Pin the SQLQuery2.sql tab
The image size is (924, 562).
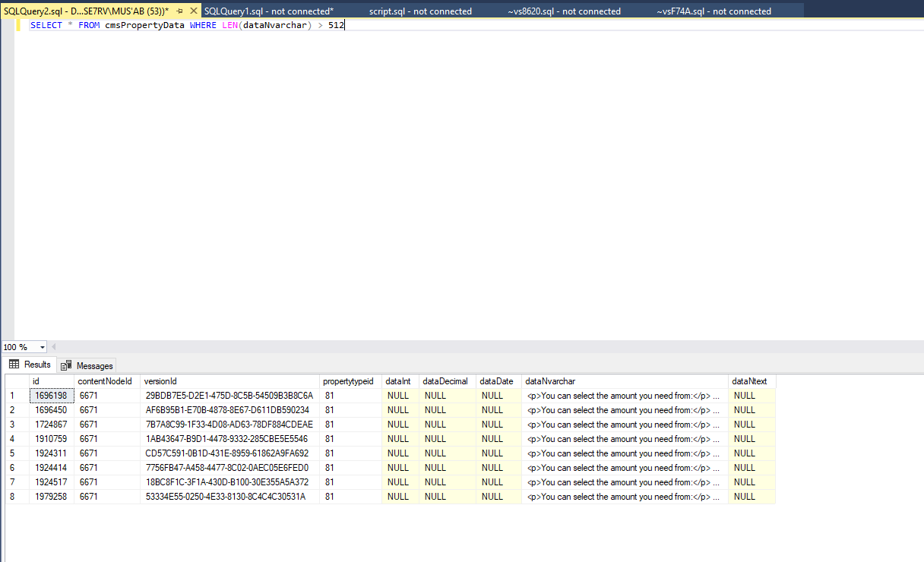(180, 11)
